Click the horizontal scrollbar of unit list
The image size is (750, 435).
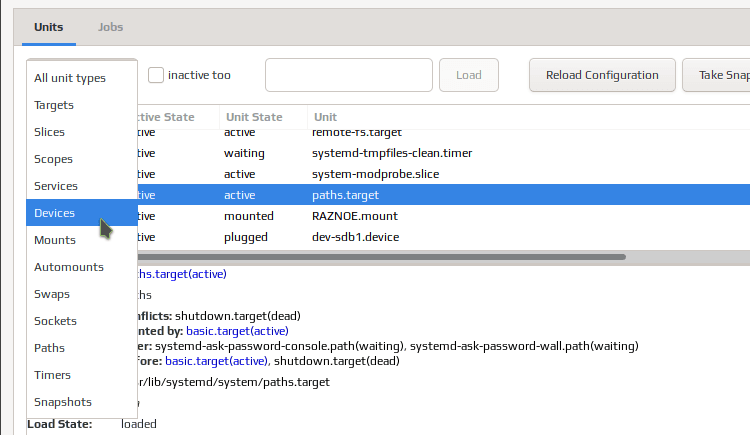(381, 257)
